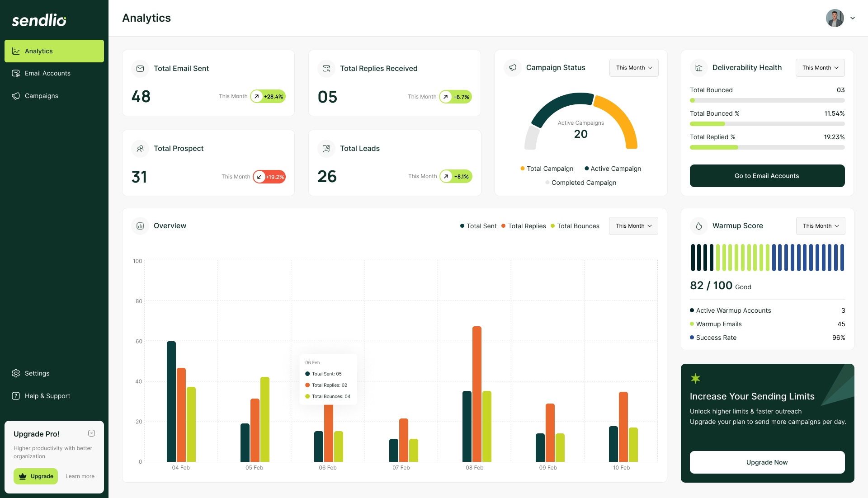The image size is (868, 498).
Task: Click the Go to Email Accounts button
Action: [767, 176]
